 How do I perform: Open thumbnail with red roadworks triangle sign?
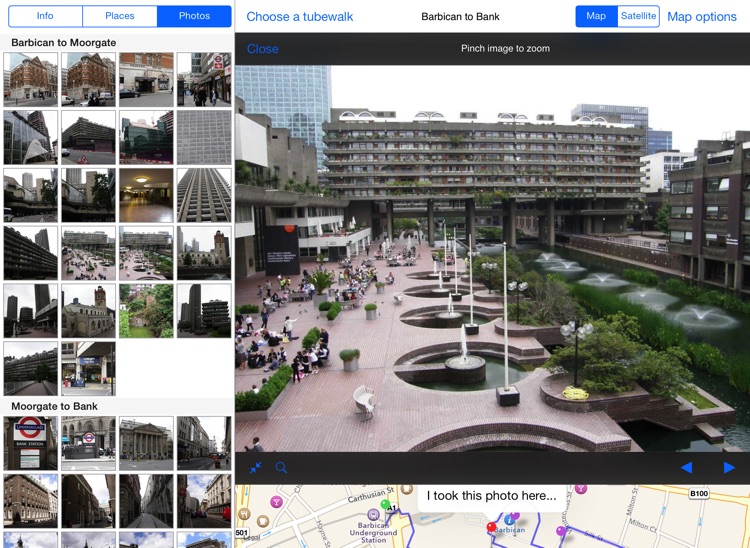click(x=88, y=137)
